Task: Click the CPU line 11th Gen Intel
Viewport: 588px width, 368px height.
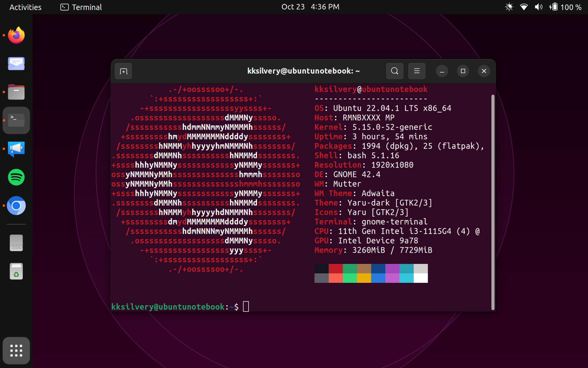Action: [x=397, y=231]
